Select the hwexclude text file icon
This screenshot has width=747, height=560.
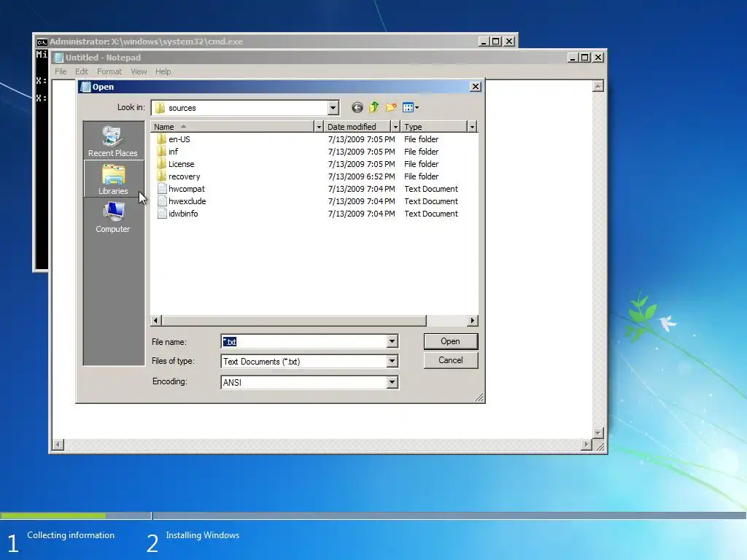(x=162, y=201)
